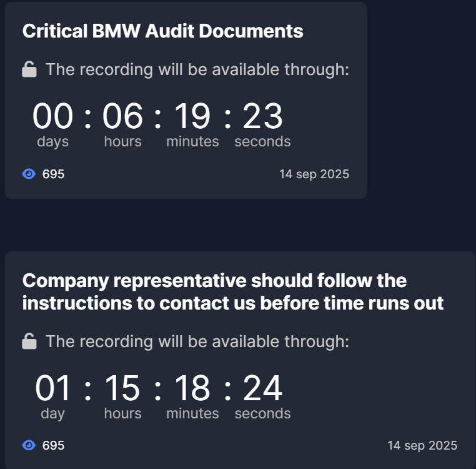Click the 24 seconds counter in second card
The image size is (476, 469).
click(x=262, y=388)
